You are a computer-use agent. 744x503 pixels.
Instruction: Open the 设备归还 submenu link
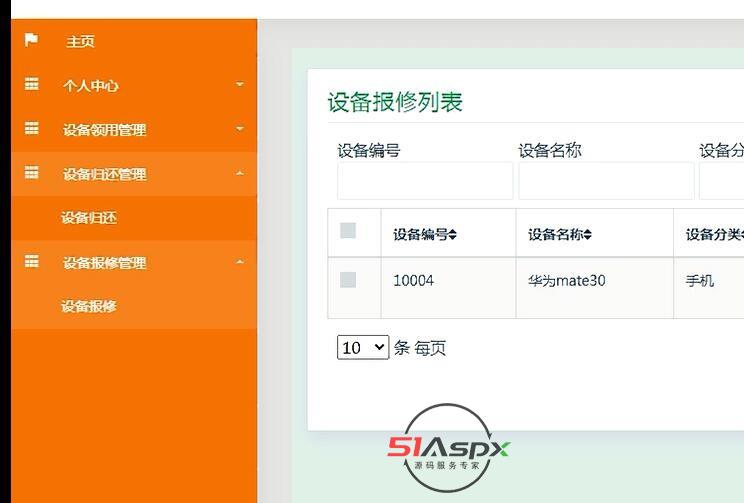pos(89,218)
